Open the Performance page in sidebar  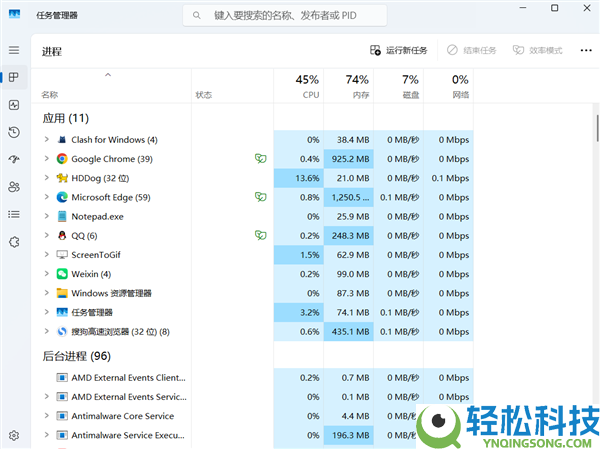point(14,105)
